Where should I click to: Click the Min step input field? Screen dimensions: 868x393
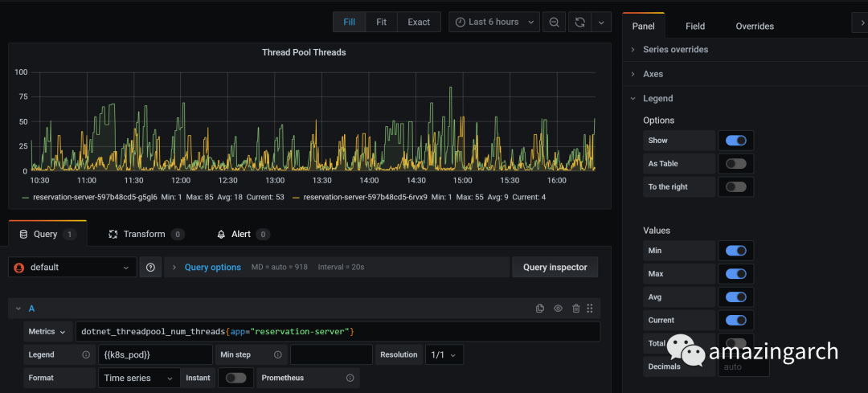pos(331,354)
